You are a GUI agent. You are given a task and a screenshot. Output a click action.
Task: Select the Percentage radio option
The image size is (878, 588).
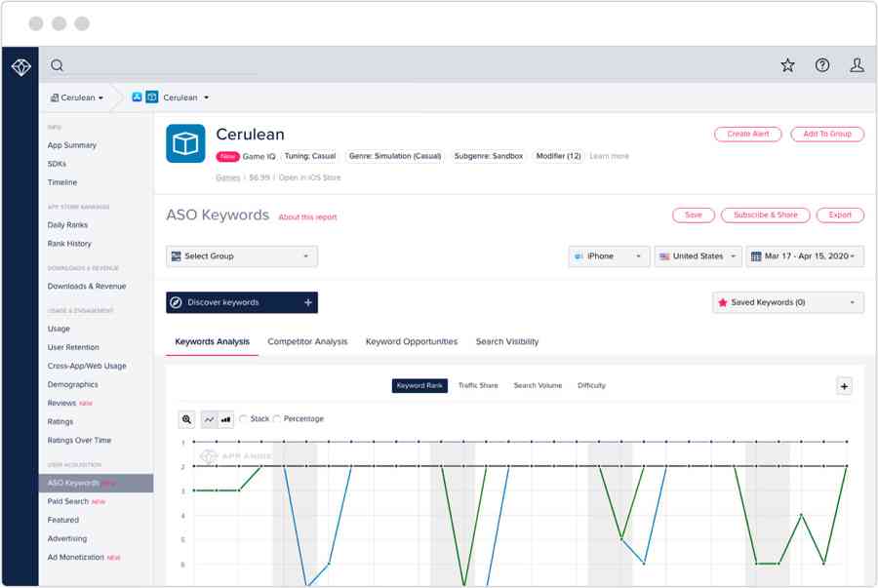click(277, 419)
